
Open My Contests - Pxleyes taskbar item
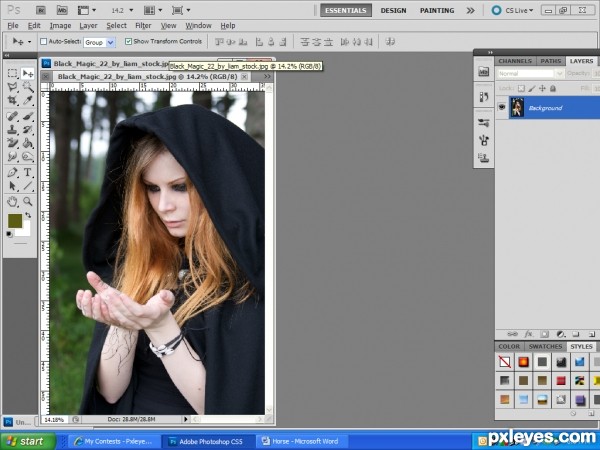click(114, 441)
